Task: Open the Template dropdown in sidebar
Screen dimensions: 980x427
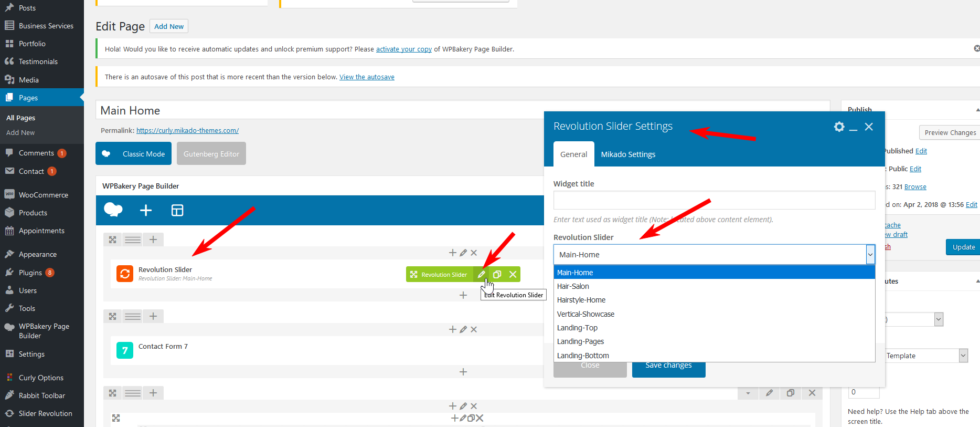Action: (926, 356)
